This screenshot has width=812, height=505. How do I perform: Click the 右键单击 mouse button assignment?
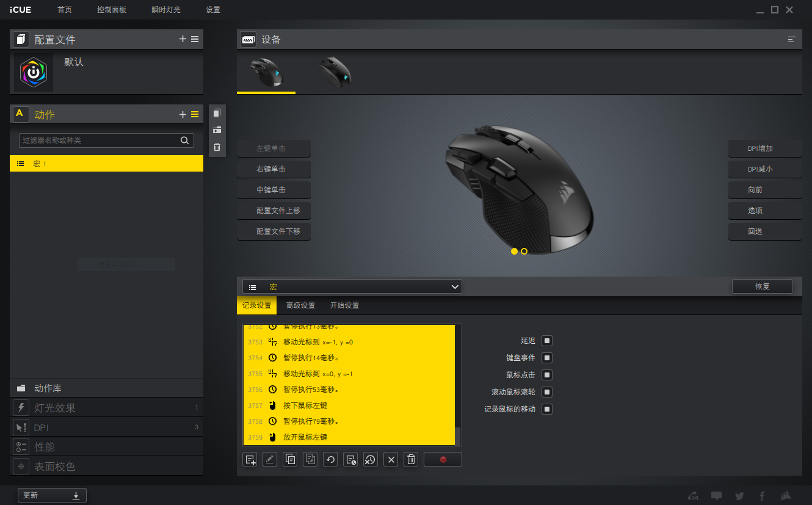click(274, 169)
